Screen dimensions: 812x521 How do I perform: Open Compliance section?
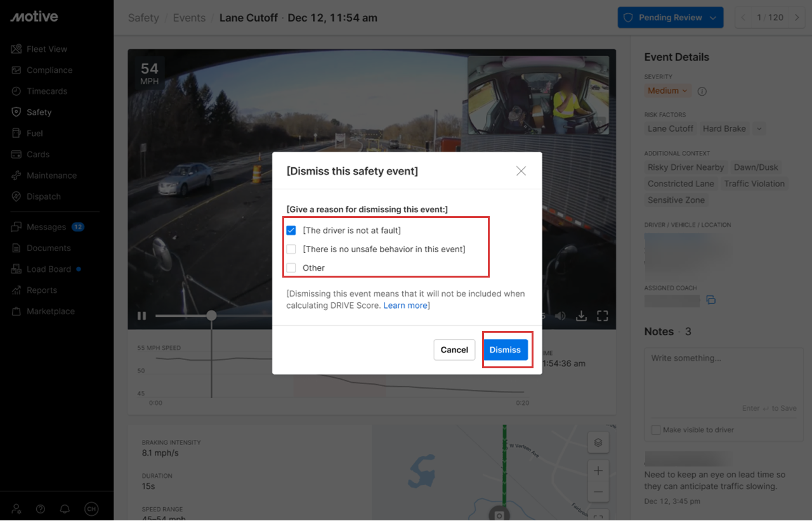tap(49, 70)
